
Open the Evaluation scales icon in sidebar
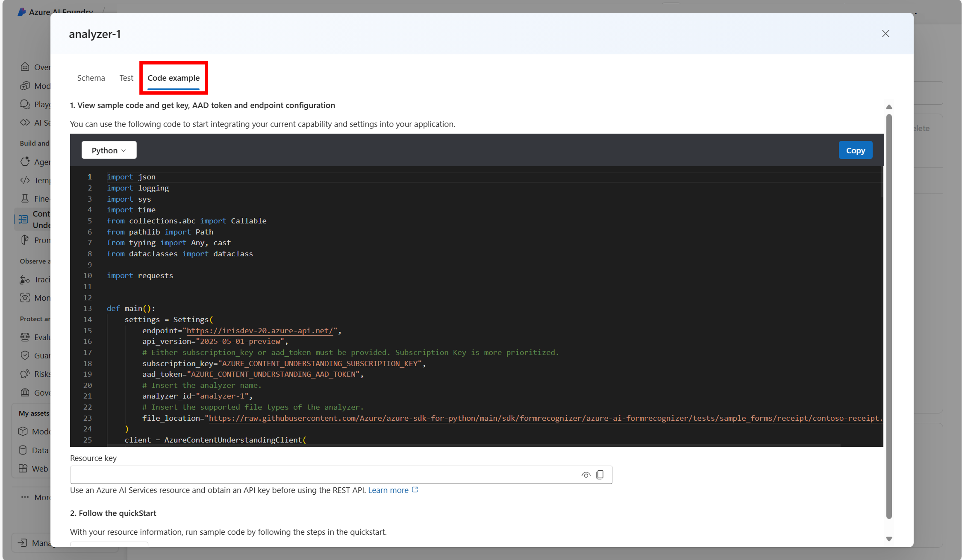[25, 337]
